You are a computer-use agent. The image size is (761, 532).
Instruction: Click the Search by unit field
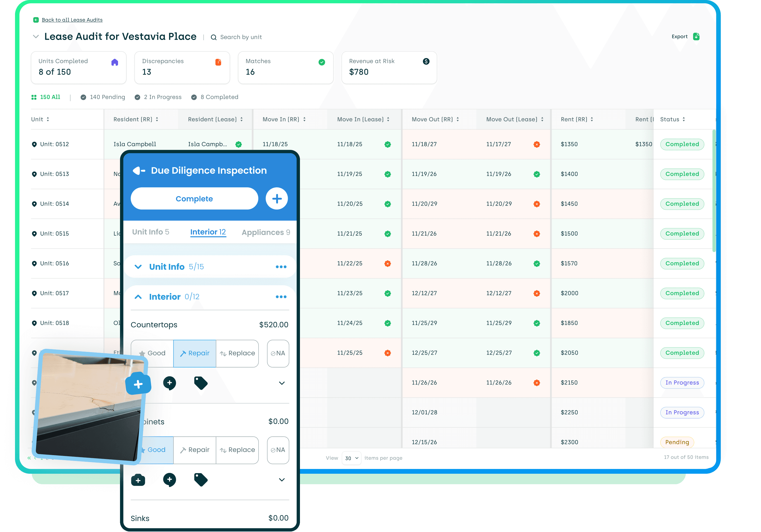point(241,37)
